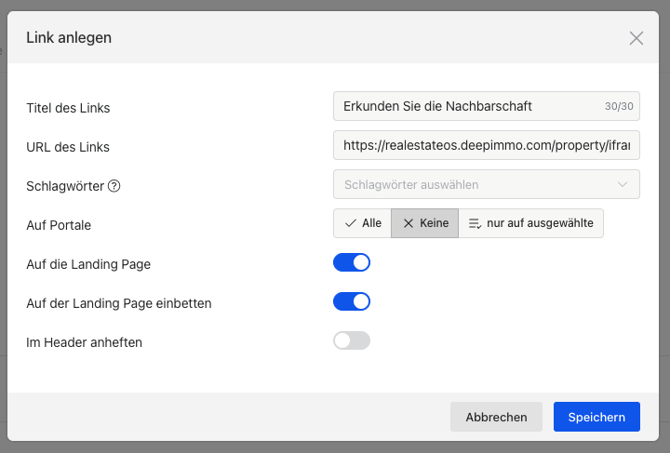Click the 30/30 character counter
670x453 pixels.
(619, 106)
